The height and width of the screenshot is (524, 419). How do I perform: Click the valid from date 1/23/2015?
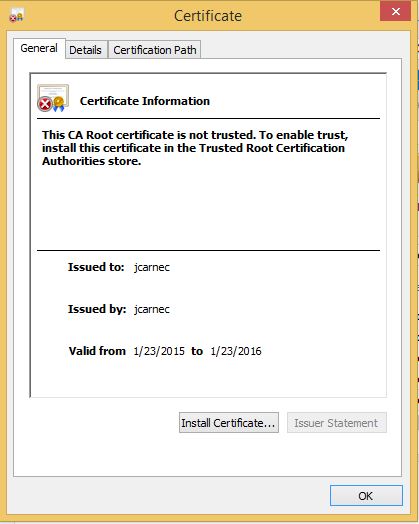point(159,351)
